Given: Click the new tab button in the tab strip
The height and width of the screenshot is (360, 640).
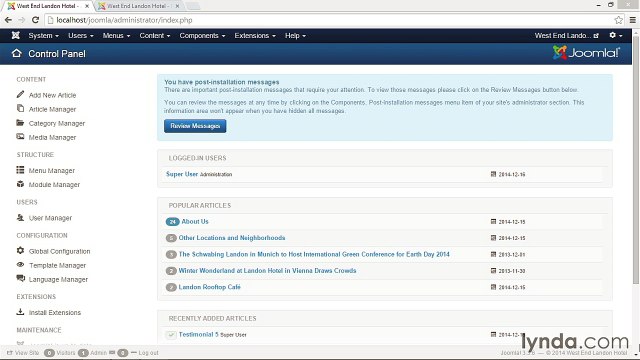Looking at the screenshot, I should [x=193, y=6].
